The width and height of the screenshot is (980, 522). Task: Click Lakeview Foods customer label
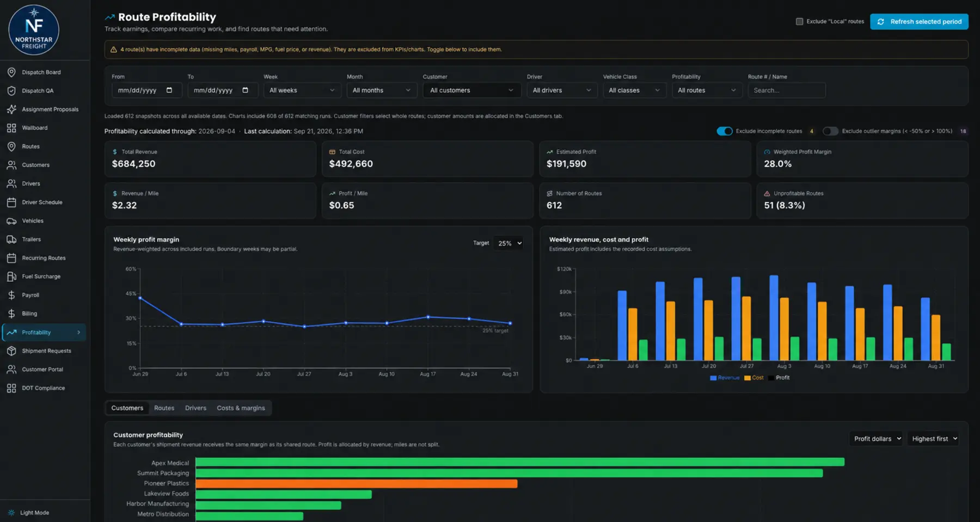point(166,494)
